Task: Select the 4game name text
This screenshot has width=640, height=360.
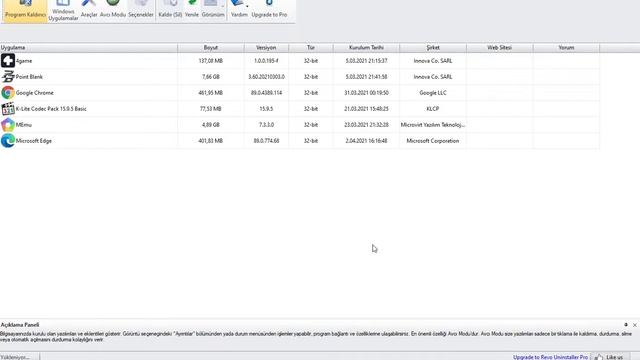Action: pyautogui.click(x=24, y=61)
